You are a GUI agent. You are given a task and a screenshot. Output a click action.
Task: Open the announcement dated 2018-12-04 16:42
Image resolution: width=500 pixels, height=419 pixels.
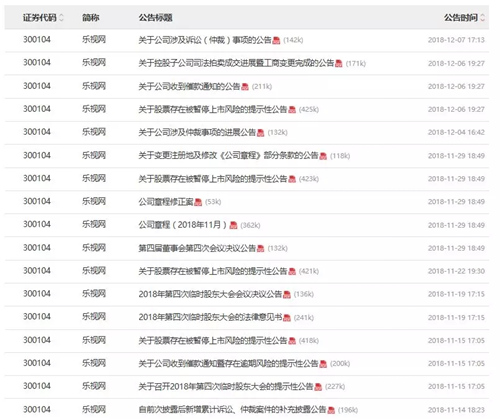[x=197, y=133]
